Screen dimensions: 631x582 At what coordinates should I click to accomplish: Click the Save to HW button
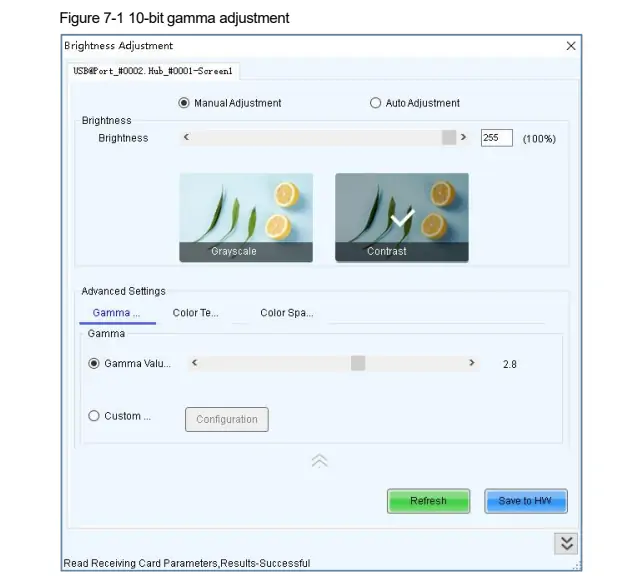point(525,501)
